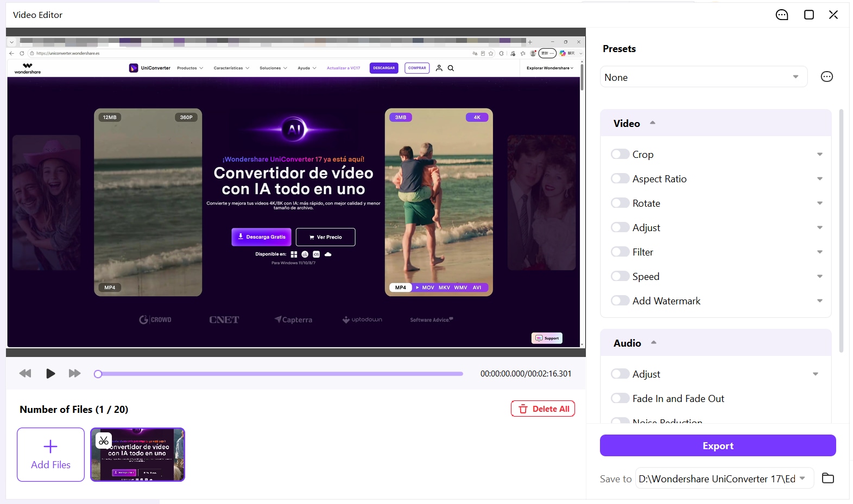Click the Number of Files (1 / 20) label
This screenshot has height=504, width=853.
[74, 409]
